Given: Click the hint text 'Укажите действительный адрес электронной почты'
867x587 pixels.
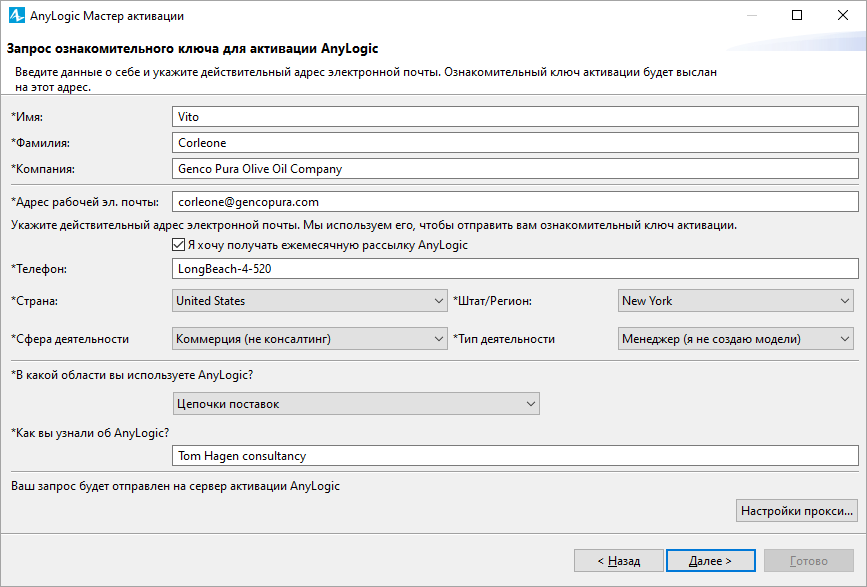Looking at the screenshot, I should pyautogui.click(x=155, y=226).
